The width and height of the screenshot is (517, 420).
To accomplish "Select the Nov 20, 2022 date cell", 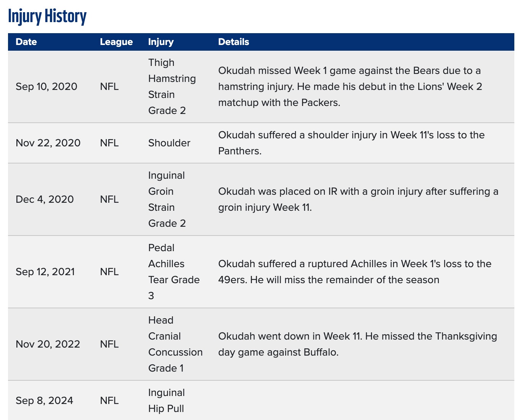I will pos(48,344).
